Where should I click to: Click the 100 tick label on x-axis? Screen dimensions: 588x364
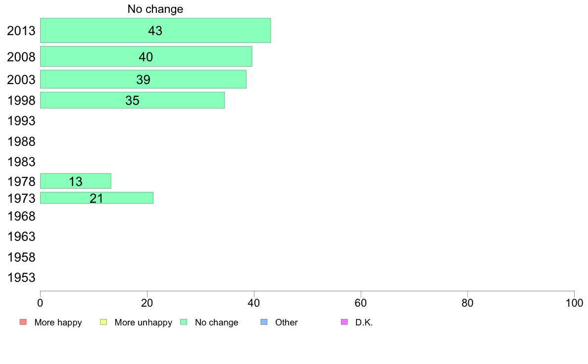point(574,303)
